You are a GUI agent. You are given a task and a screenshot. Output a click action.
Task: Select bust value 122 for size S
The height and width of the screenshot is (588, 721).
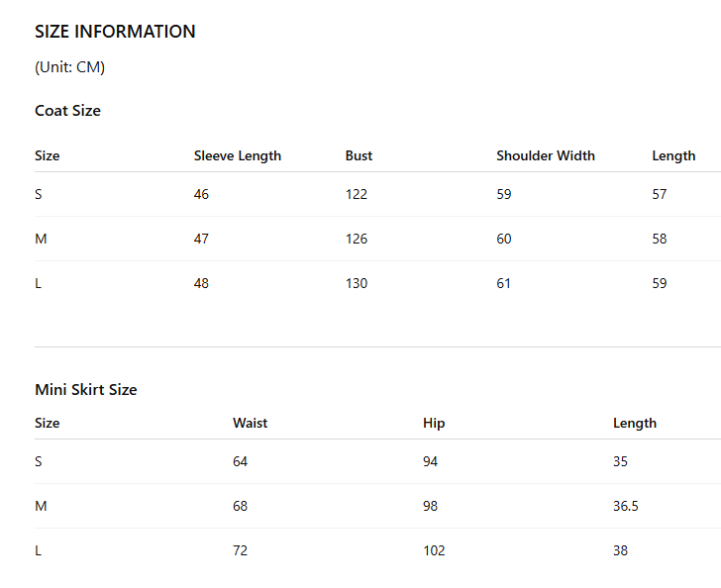coord(357,194)
